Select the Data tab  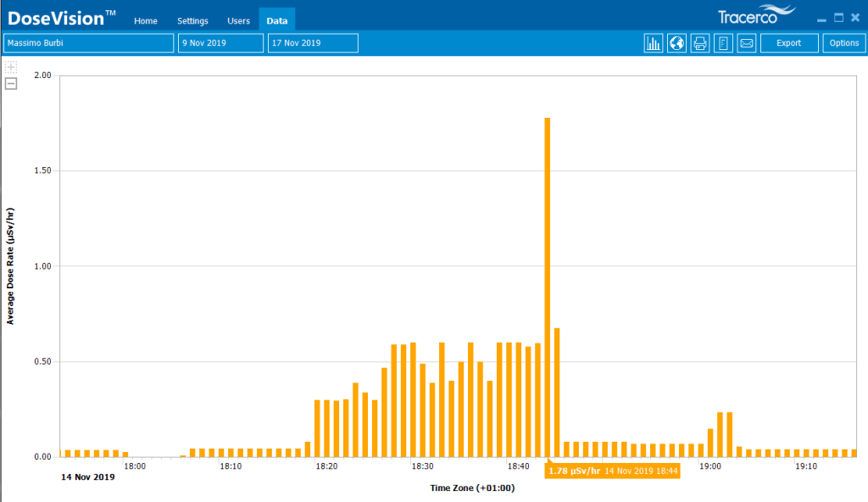tap(276, 20)
